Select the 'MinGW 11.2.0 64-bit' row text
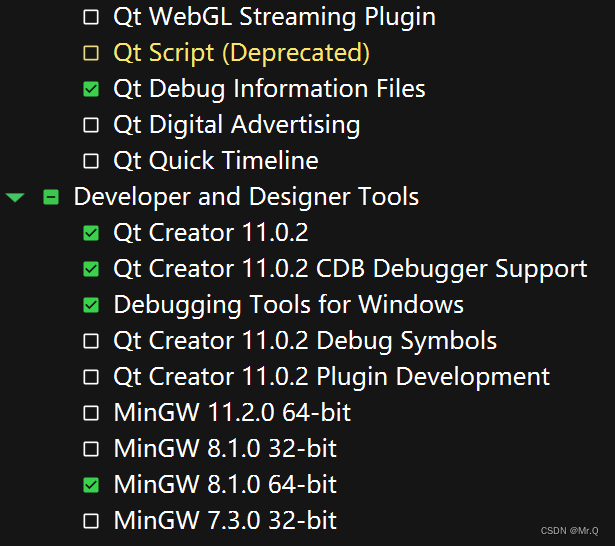This screenshot has width=615, height=546. [232, 413]
